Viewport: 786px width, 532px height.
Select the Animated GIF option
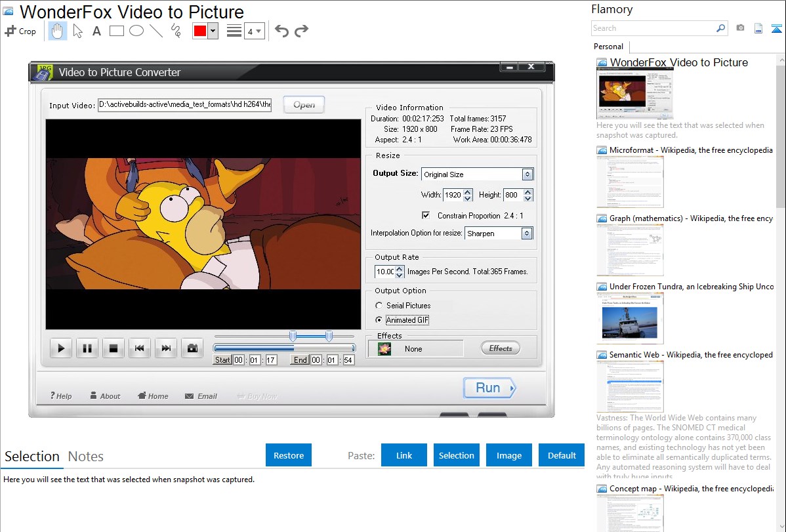pyautogui.click(x=379, y=320)
